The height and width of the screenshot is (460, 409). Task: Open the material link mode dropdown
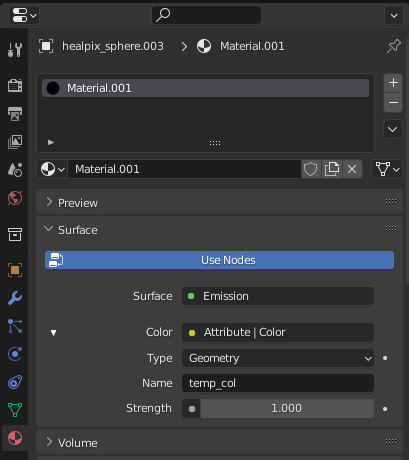[387, 169]
